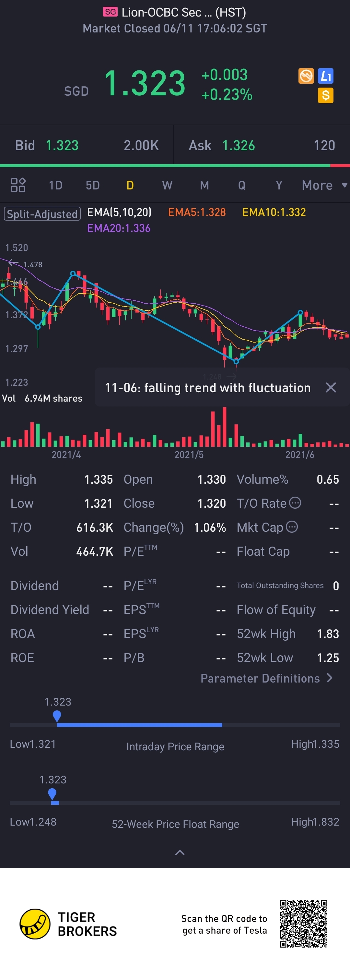Tap the Tesla QR code
Viewport: 350px width, 980px height.
303,924
